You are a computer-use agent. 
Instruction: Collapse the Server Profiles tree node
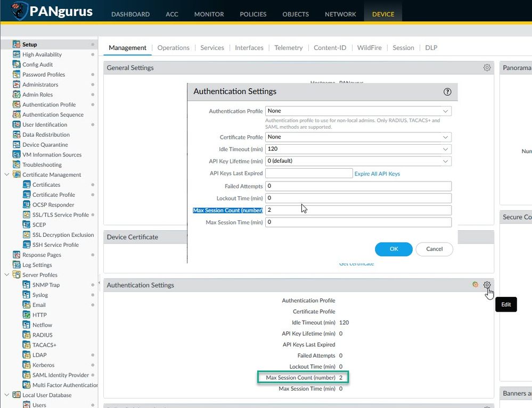pyautogui.click(x=7, y=275)
